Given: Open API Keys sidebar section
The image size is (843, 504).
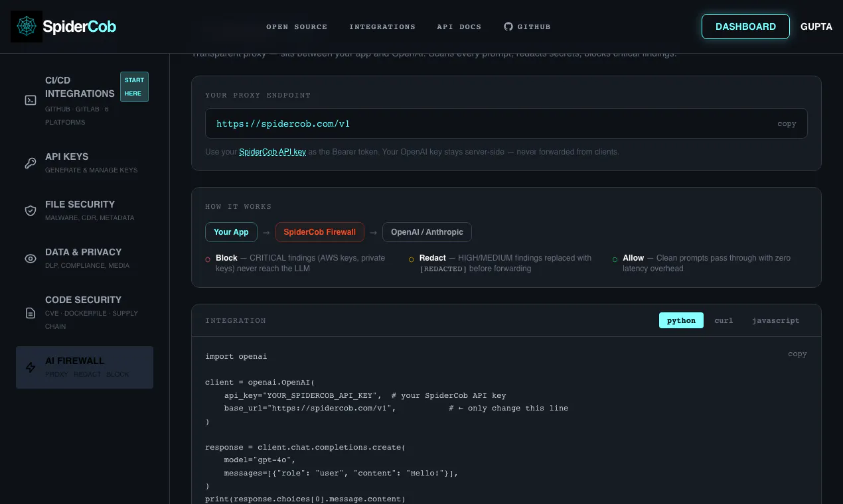Looking at the screenshot, I should pyautogui.click(x=84, y=163).
